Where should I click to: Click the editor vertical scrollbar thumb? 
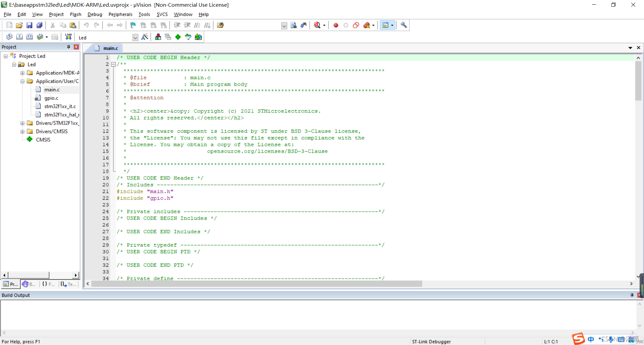(x=638, y=81)
